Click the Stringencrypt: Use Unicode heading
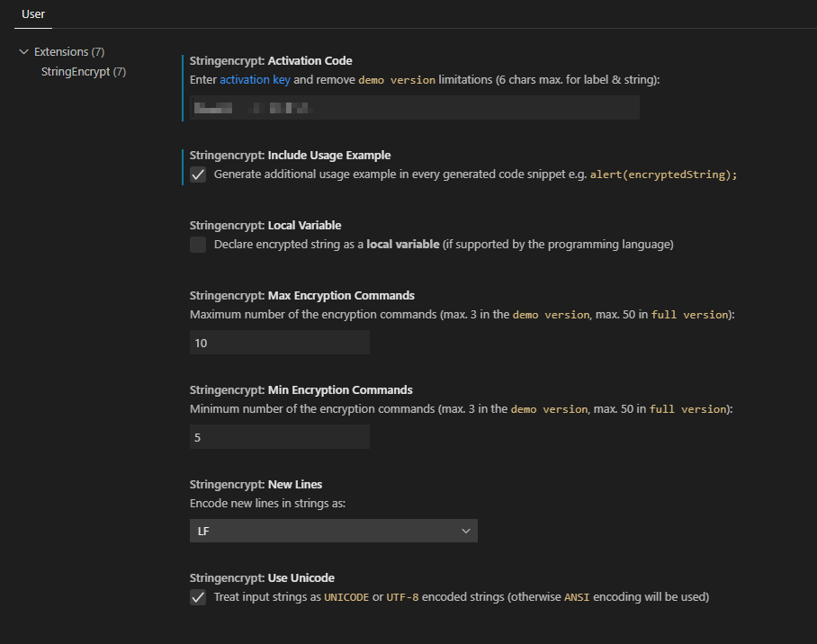 tap(262, 578)
